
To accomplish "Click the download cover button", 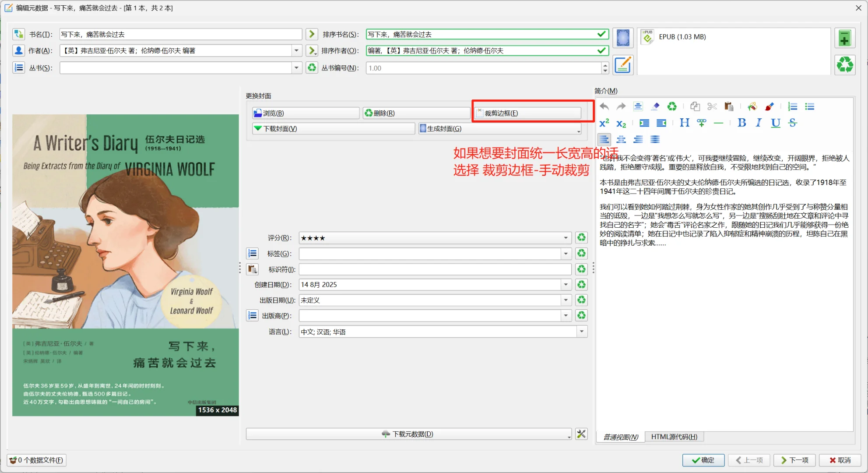I will (334, 128).
